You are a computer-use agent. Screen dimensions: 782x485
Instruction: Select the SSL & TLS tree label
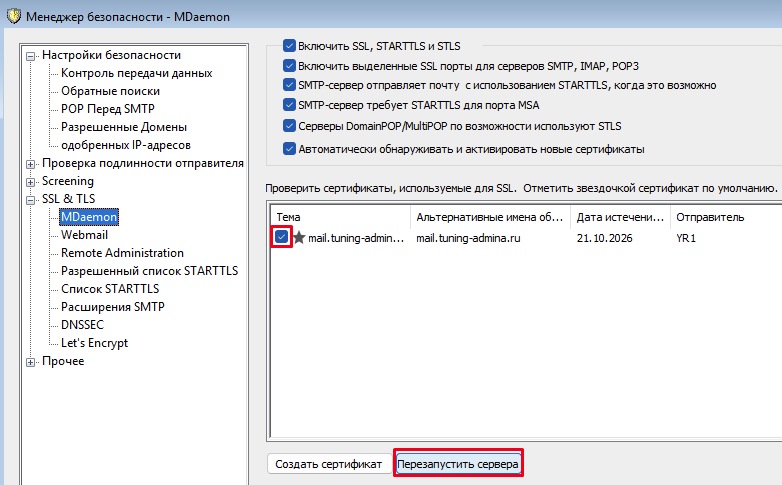68,199
